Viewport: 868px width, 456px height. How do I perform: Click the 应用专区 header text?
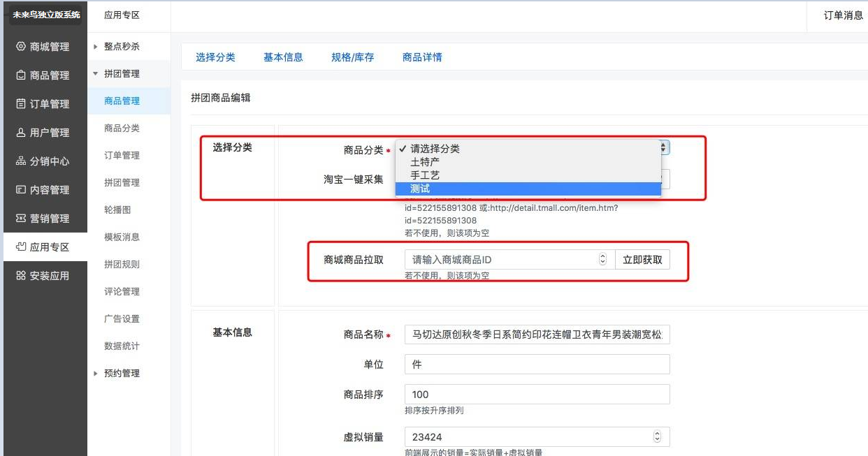point(122,15)
